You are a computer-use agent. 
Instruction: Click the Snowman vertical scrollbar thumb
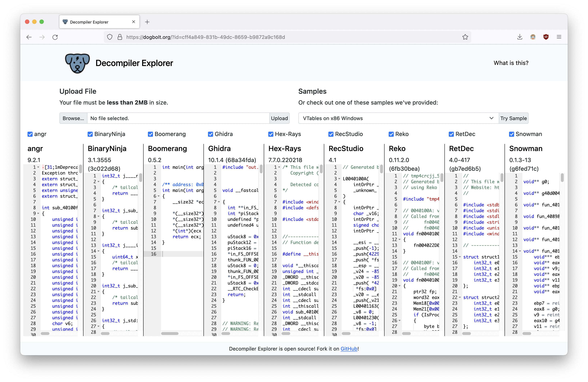[562, 178]
